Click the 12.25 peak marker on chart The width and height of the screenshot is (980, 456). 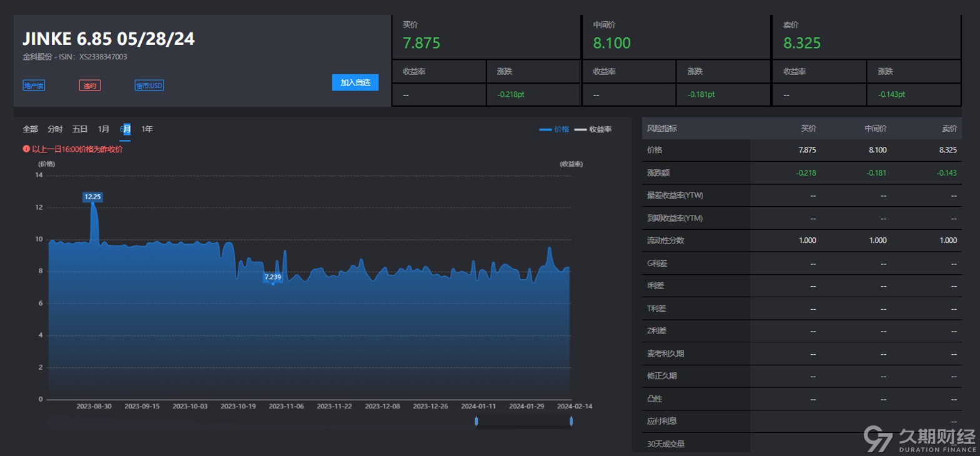92,197
